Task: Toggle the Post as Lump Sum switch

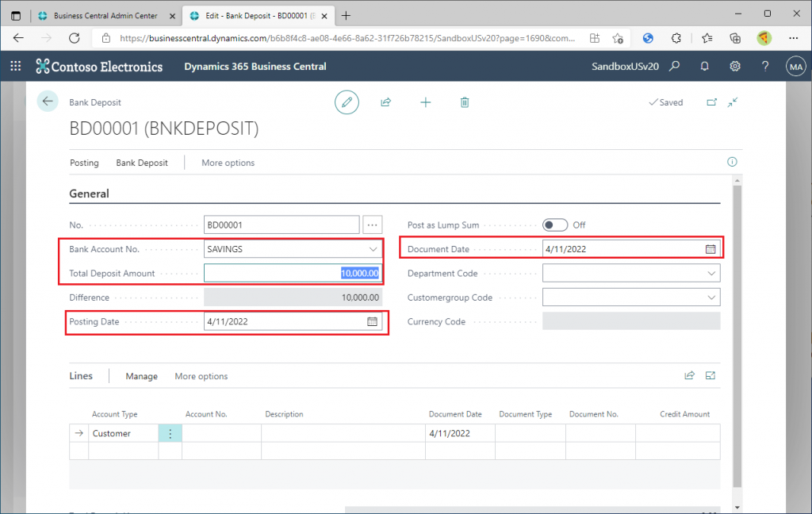Action: [x=554, y=225]
